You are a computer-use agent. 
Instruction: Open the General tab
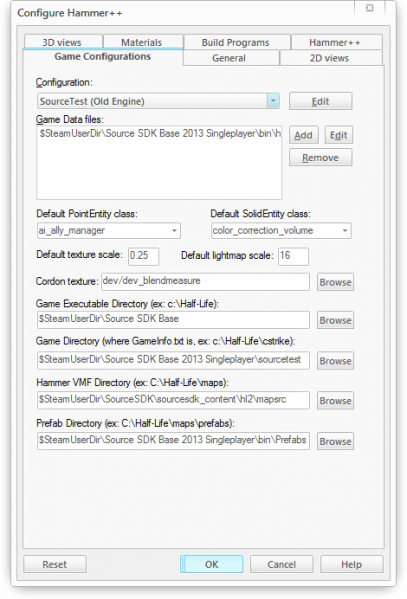point(230,58)
